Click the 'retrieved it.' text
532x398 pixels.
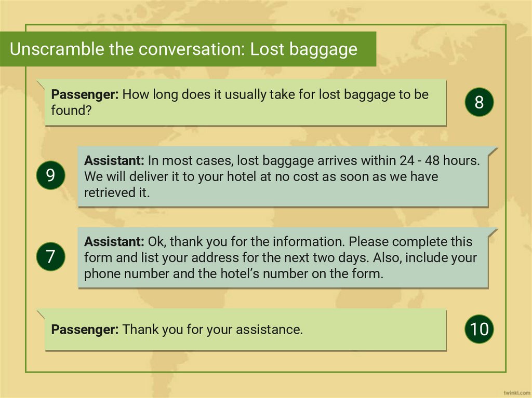click(x=117, y=193)
